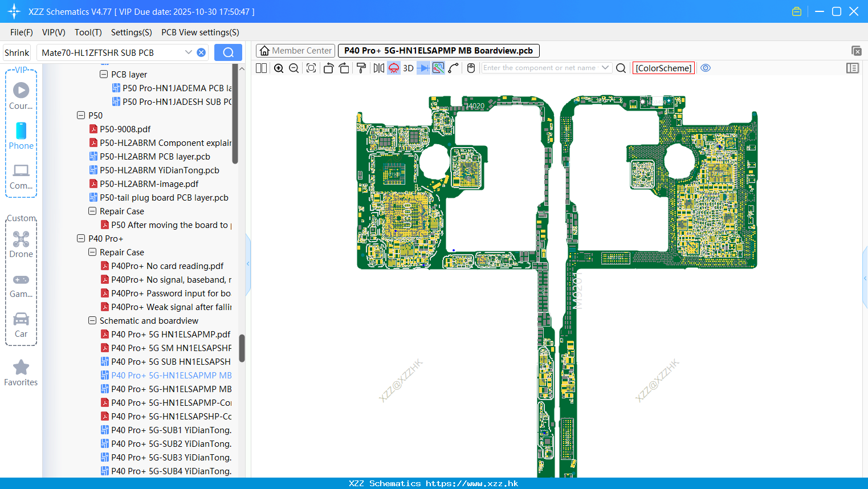Open P50-9008.pdf
The height and width of the screenshot is (489, 868).
click(125, 129)
